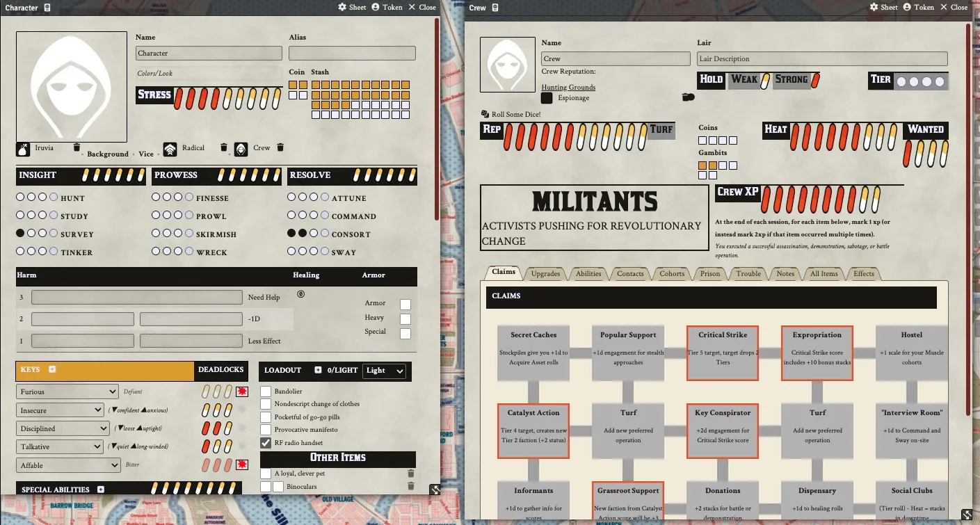Click the trash icon next to Radical
Screen dimensions: 980x525
224,147
